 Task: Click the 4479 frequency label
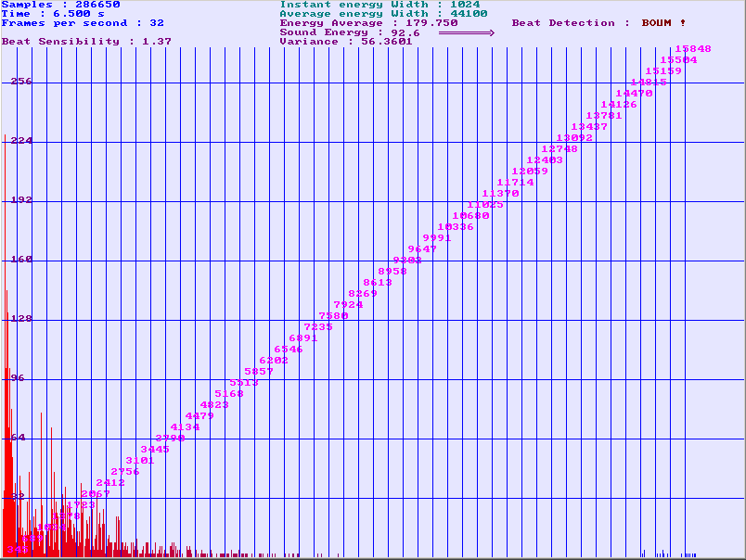(199, 416)
